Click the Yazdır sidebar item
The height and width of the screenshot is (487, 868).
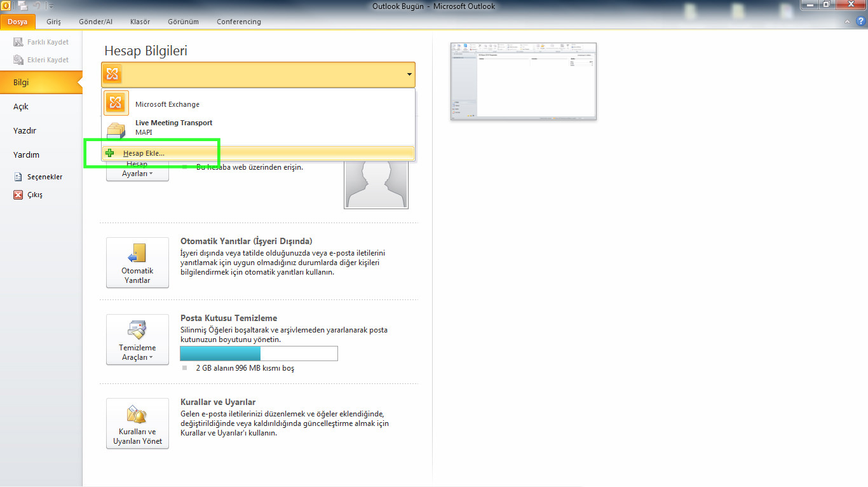click(25, 130)
